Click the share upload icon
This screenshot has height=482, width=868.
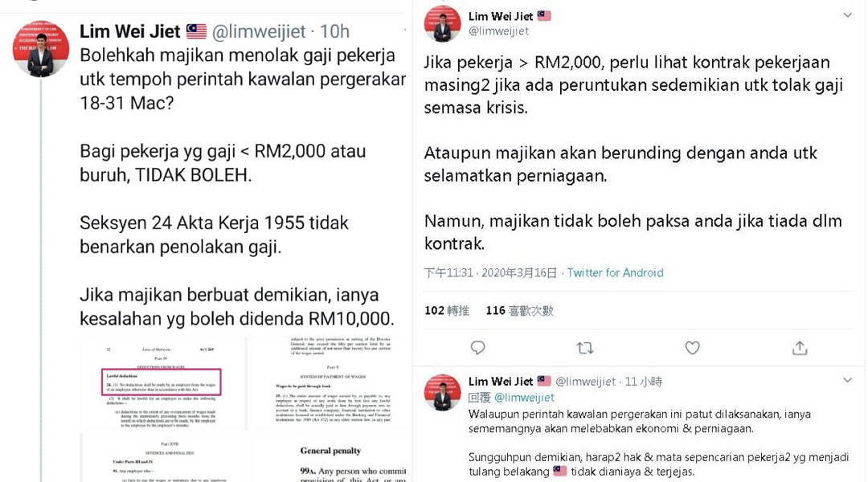pos(800,348)
